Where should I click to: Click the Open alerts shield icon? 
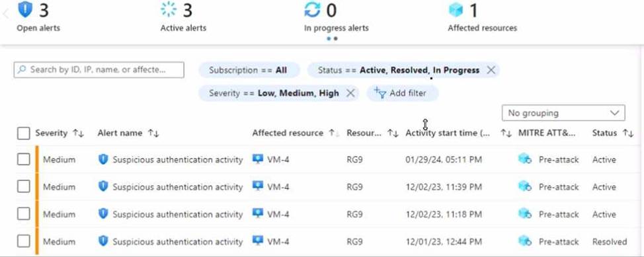coord(25,9)
